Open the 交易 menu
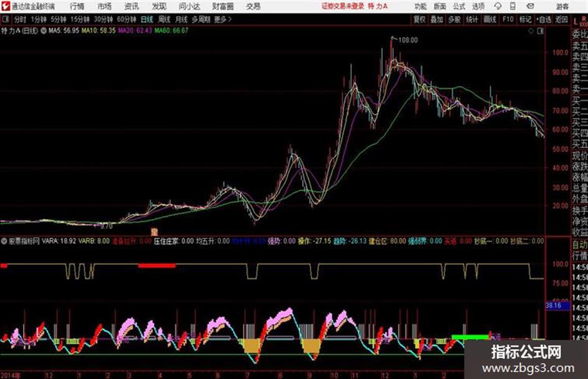 coord(253,6)
